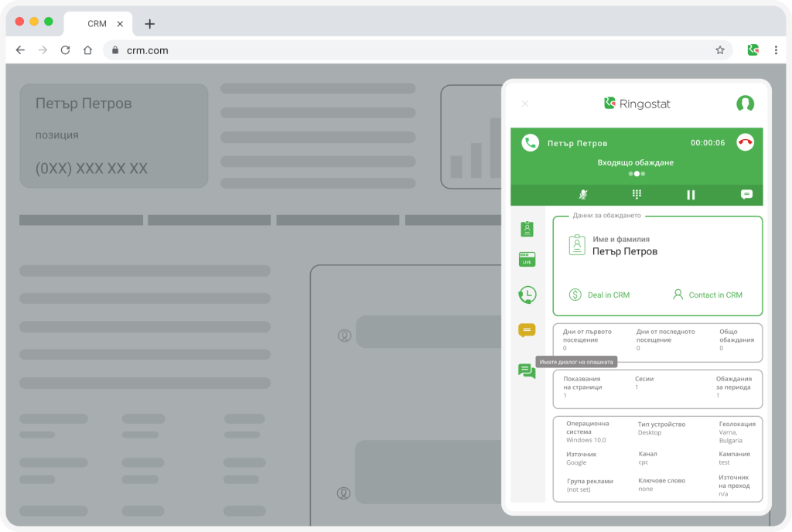Open the Ringostat browser extension icon
The width and height of the screenshot is (792, 532).
point(753,49)
